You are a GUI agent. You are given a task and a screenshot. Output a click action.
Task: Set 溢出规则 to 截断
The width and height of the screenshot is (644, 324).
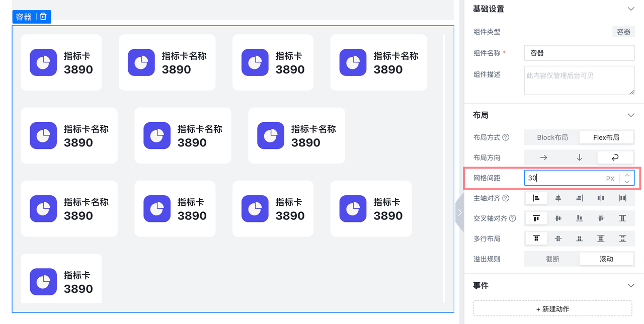[x=552, y=259]
